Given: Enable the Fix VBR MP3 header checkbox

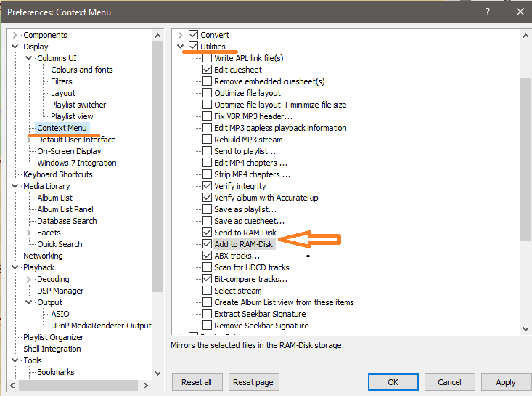Looking at the screenshot, I should 208,116.
